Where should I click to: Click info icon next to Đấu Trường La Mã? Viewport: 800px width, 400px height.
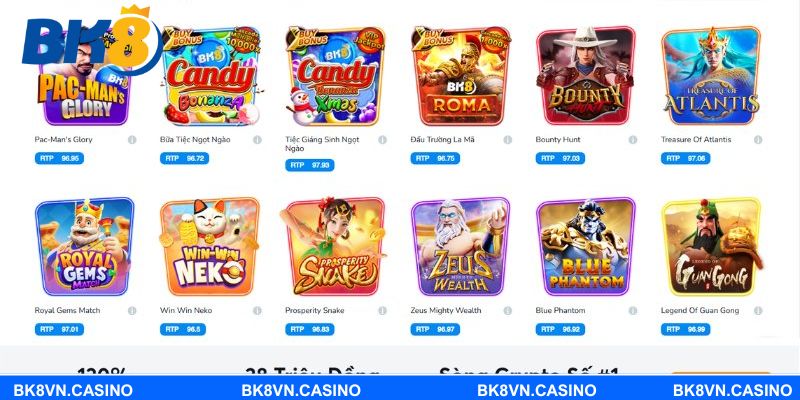(x=508, y=140)
